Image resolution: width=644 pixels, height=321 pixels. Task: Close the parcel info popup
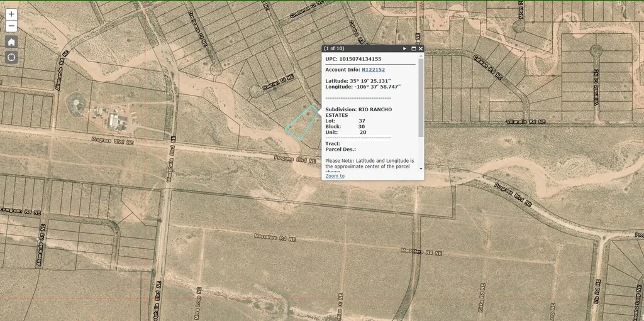(x=421, y=48)
